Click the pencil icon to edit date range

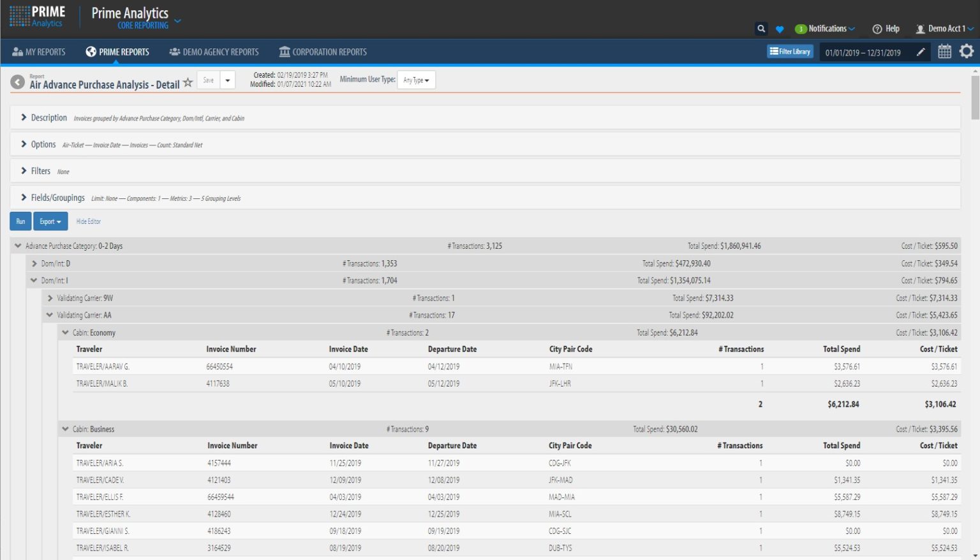[x=919, y=52]
